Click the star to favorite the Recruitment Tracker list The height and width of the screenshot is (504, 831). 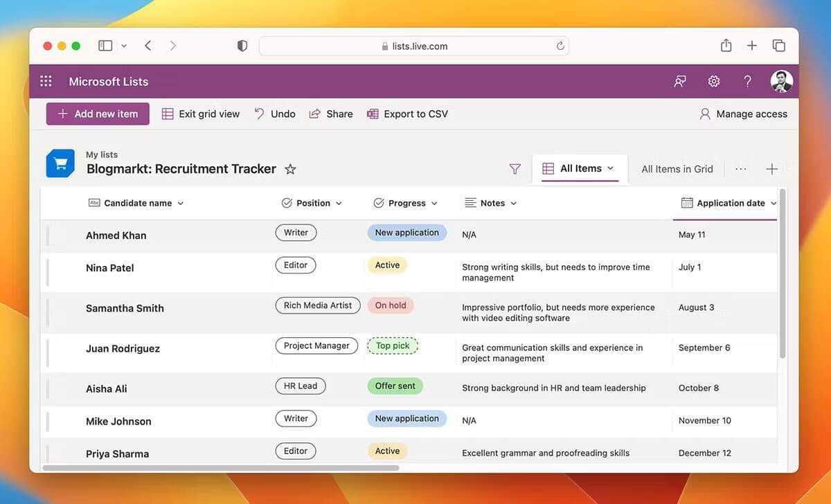pyautogui.click(x=290, y=169)
